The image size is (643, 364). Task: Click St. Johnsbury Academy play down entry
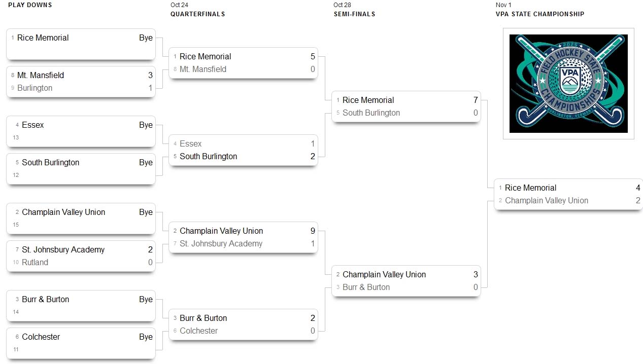(x=63, y=250)
